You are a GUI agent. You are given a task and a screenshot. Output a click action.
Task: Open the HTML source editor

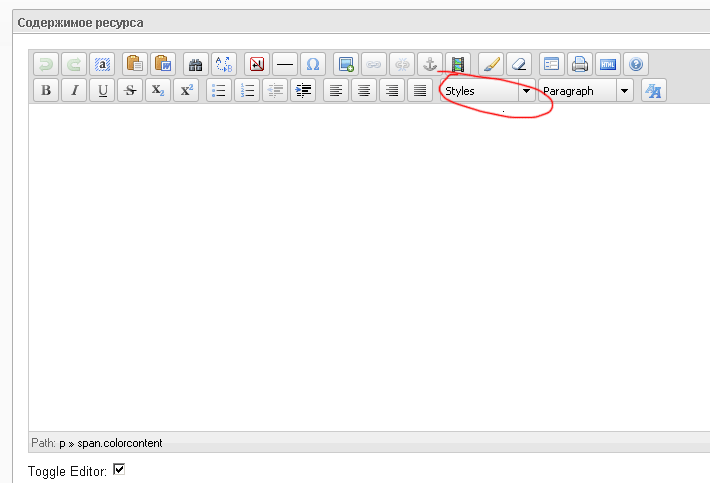point(608,64)
